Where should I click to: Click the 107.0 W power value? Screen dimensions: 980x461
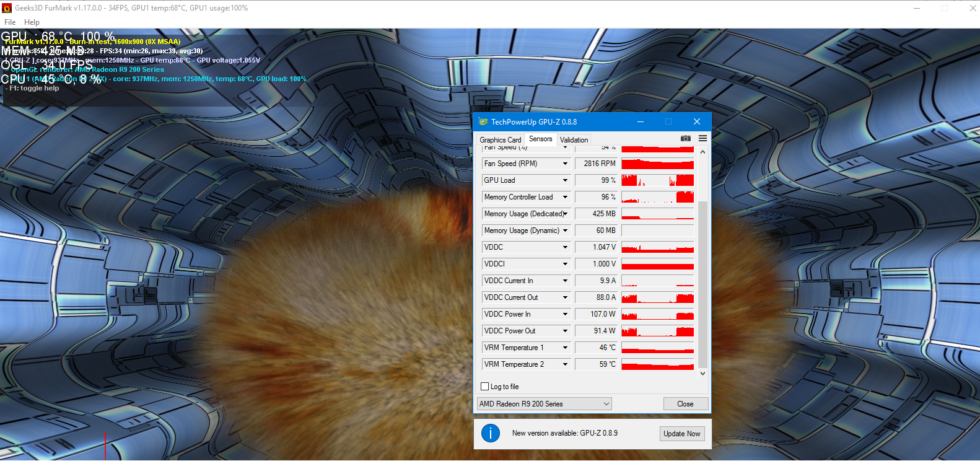(597, 314)
